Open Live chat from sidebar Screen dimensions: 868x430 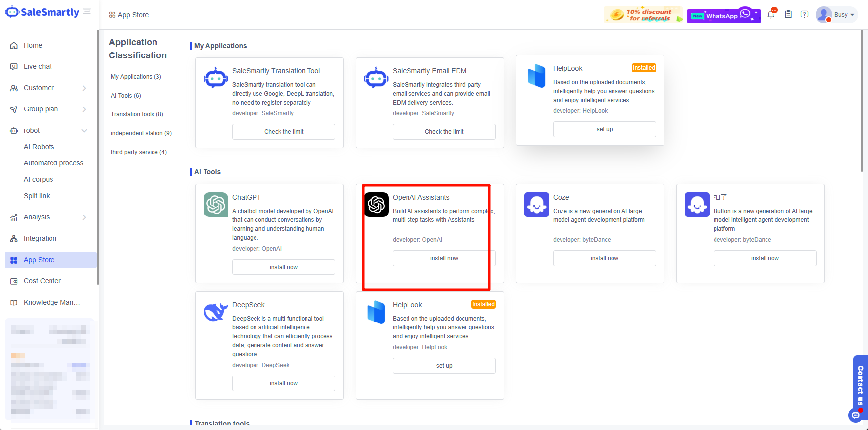[x=38, y=66]
